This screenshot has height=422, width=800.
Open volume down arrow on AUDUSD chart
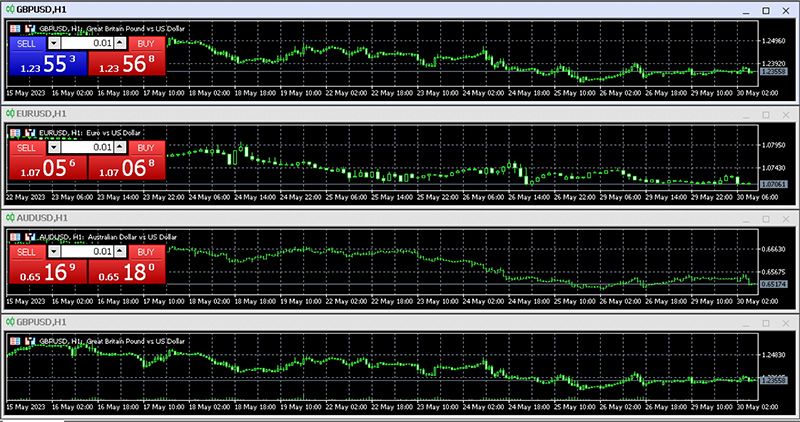tap(54, 251)
